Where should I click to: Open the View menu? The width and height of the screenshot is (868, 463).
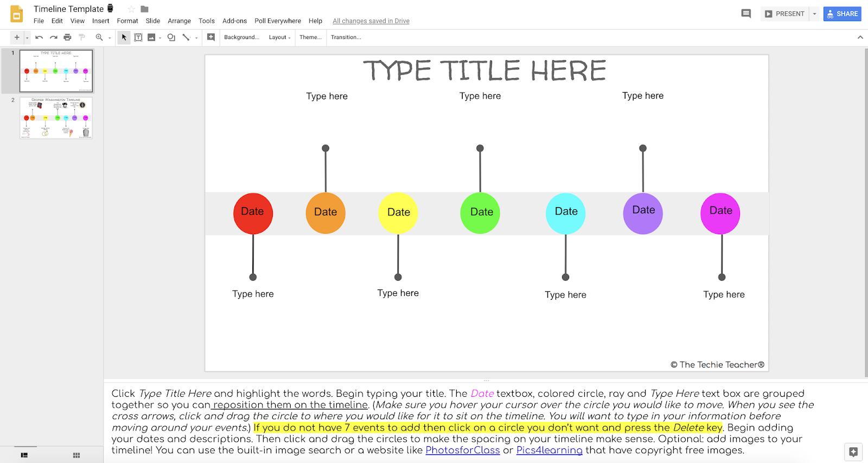(78, 21)
